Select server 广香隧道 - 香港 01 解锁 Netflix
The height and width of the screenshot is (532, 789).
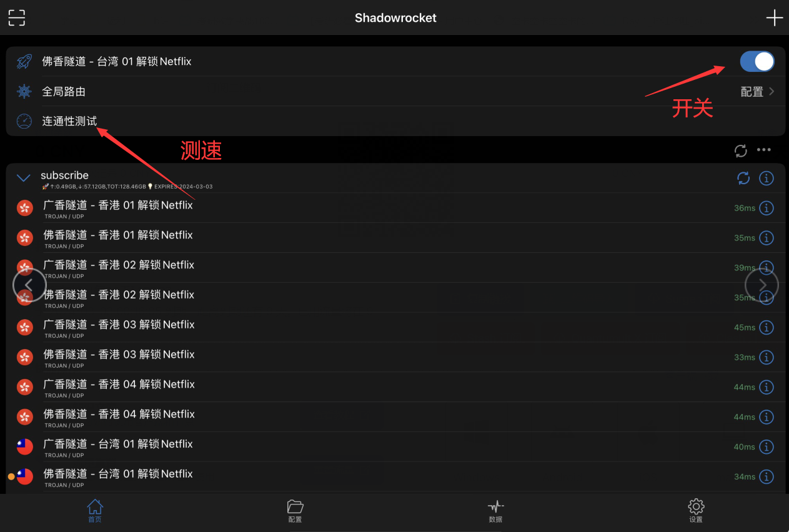pos(395,208)
